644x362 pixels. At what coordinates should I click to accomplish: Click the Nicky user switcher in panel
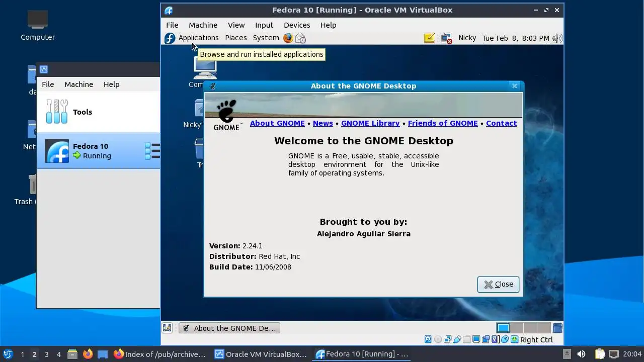467,38
